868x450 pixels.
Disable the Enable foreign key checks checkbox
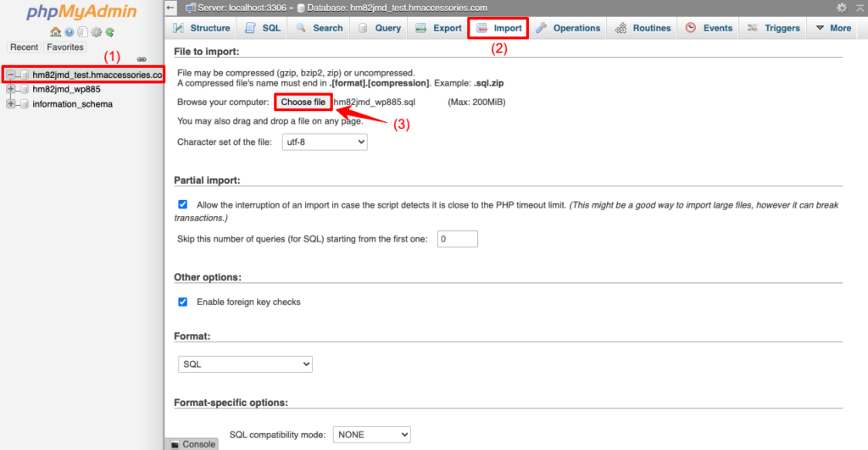pos(183,302)
